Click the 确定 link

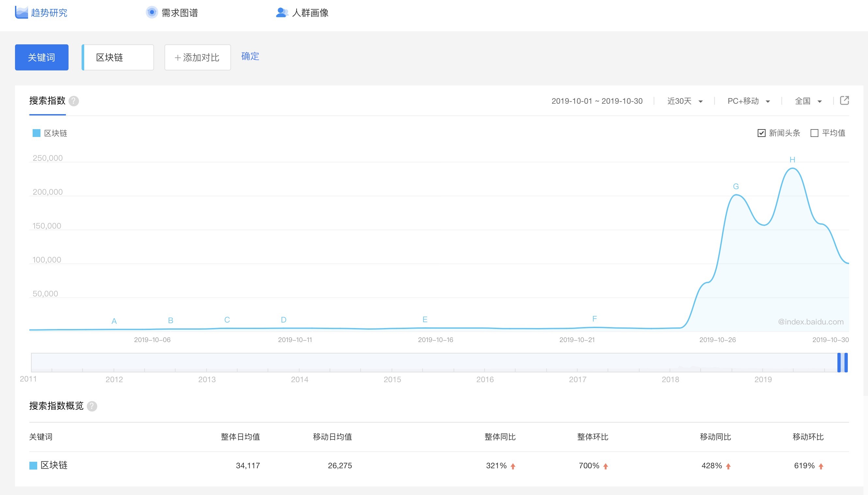click(250, 56)
